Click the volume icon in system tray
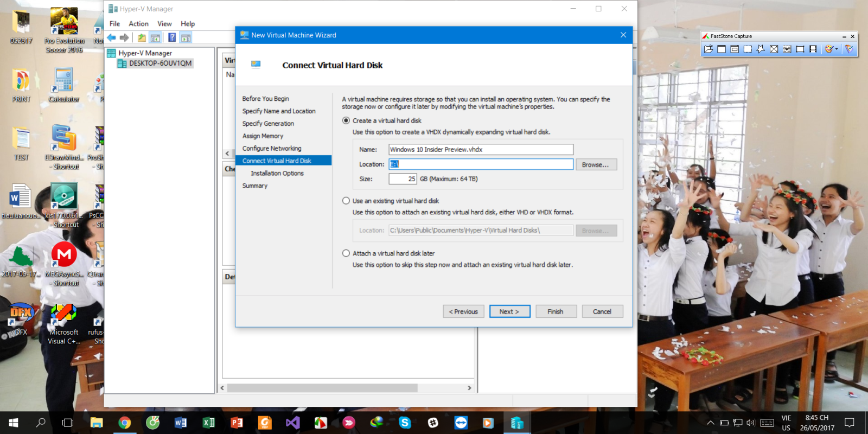This screenshot has height=434, width=868. pyautogui.click(x=751, y=423)
